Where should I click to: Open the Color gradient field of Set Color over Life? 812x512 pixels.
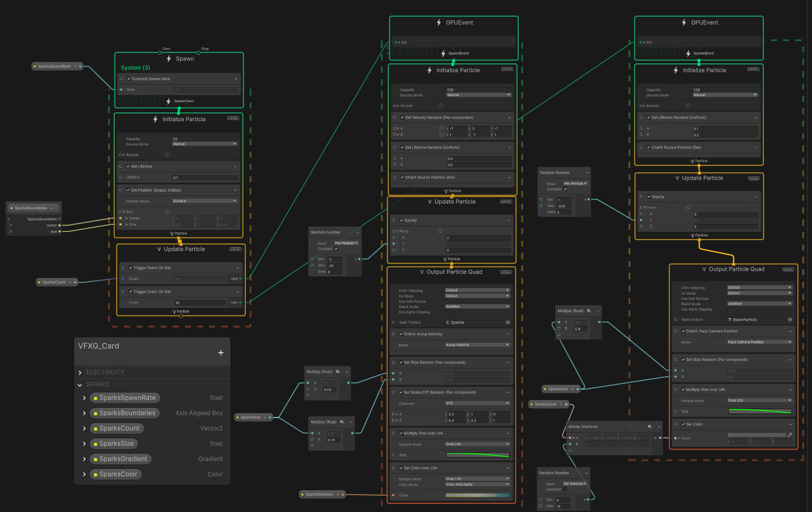click(477, 496)
